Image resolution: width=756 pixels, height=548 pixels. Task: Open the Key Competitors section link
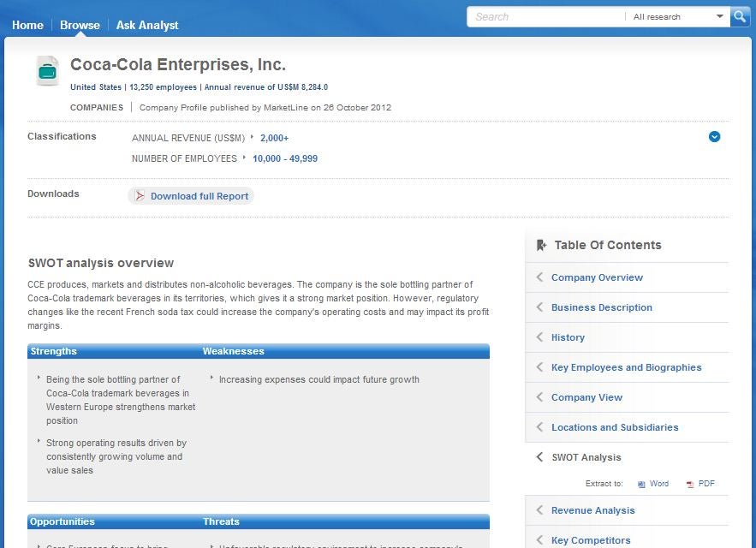591,540
